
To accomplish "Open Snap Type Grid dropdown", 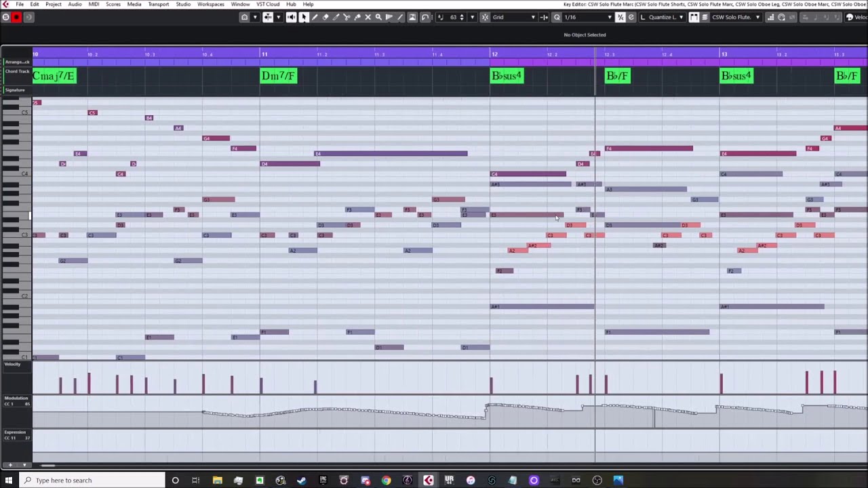I will (x=514, y=17).
